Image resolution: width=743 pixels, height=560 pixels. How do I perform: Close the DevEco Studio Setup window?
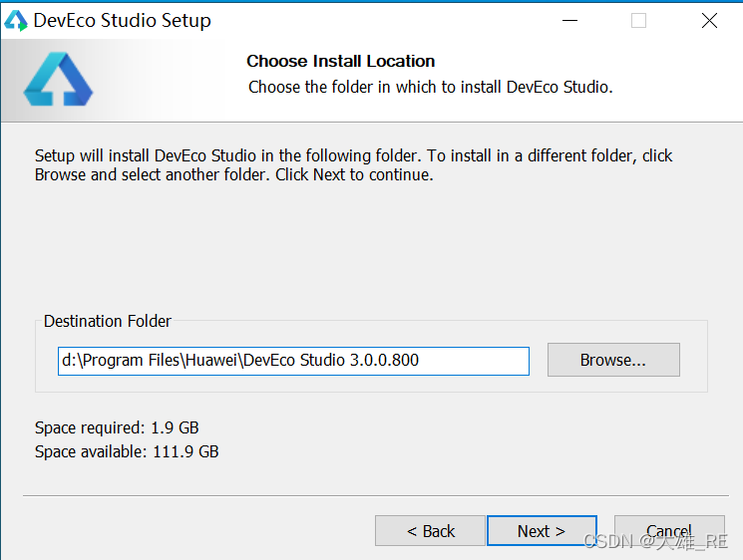point(709,21)
